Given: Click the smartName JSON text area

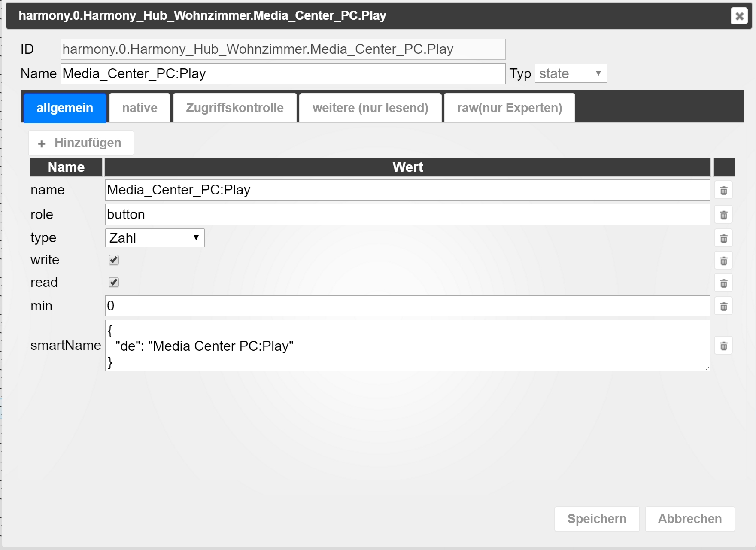Looking at the screenshot, I should [x=408, y=345].
